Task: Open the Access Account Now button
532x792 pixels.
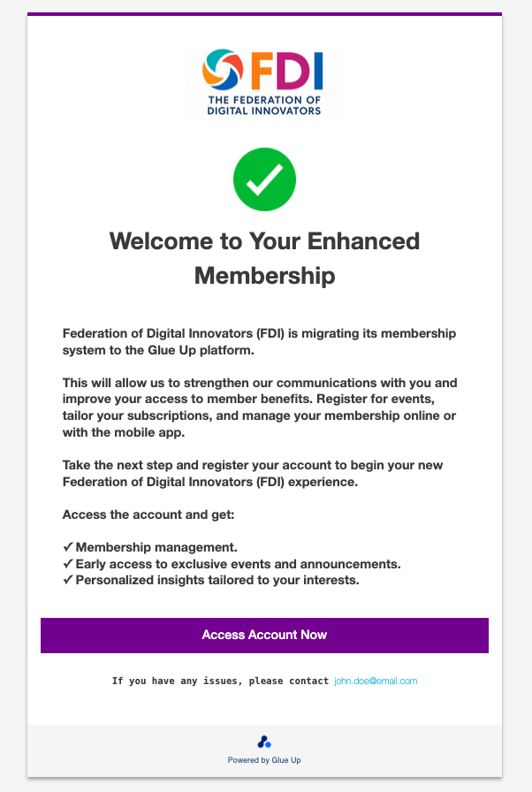Action: pos(264,636)
